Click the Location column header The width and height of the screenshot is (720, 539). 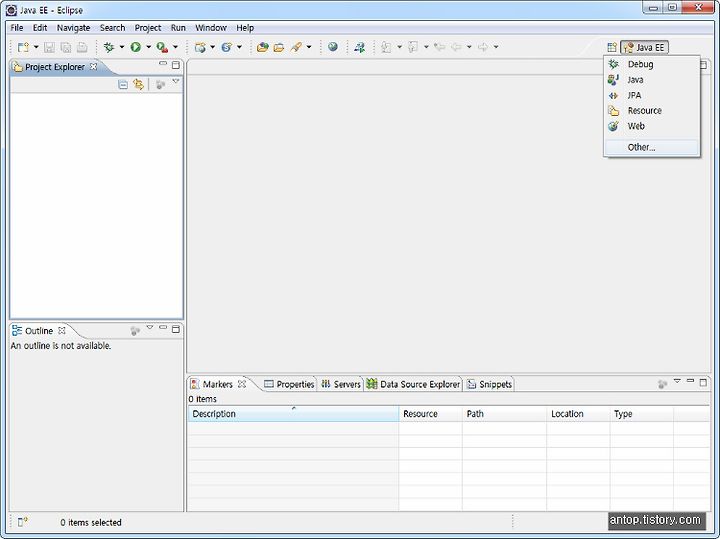[x=578, y=414]
